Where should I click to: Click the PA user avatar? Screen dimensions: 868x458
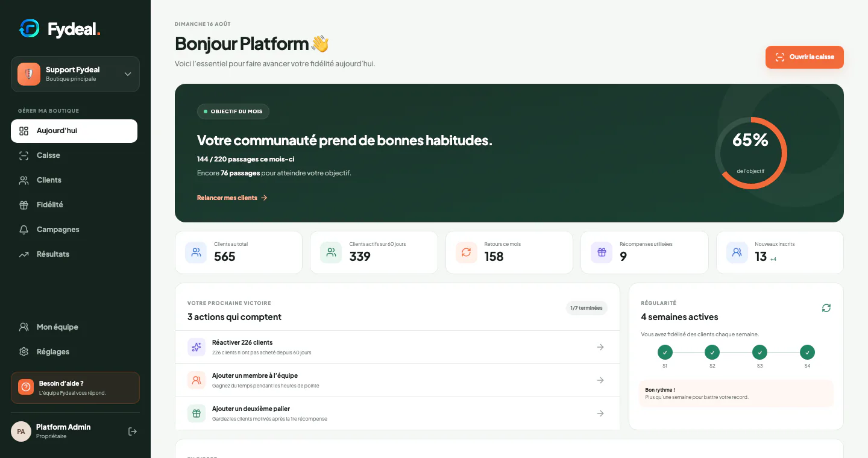(21, 431)
